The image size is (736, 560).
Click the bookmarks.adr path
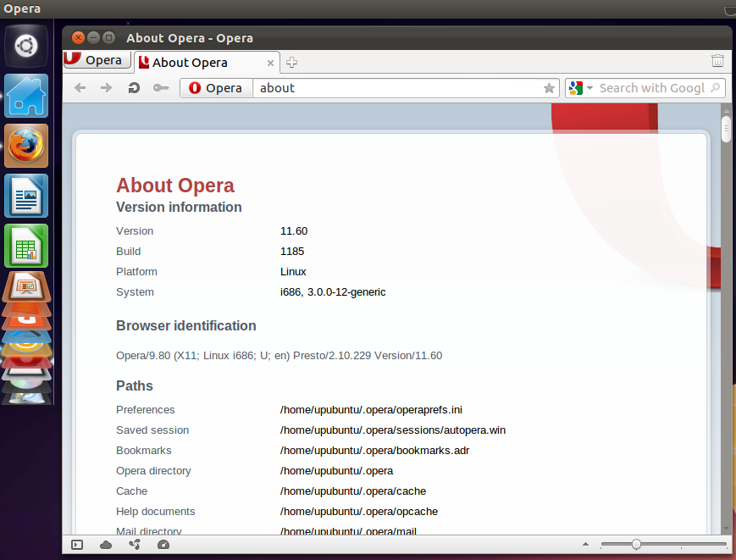[374, 451]
